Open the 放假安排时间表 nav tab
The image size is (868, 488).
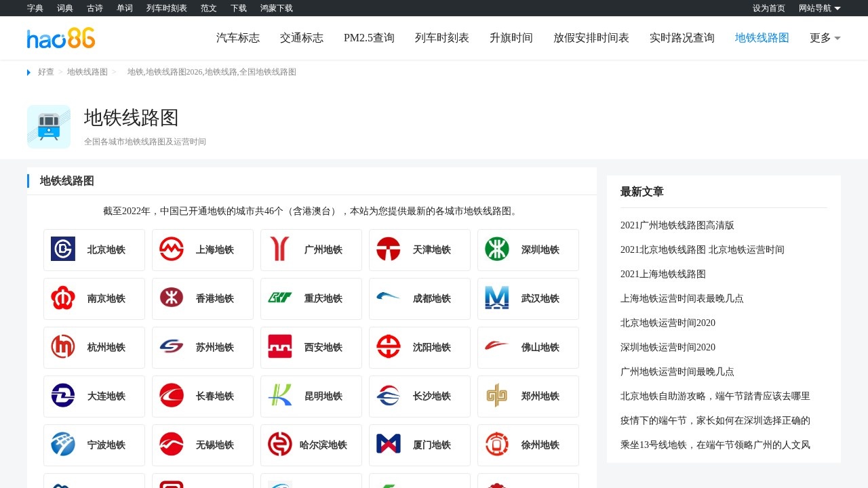pyautogui.click(x=591, y=38)
